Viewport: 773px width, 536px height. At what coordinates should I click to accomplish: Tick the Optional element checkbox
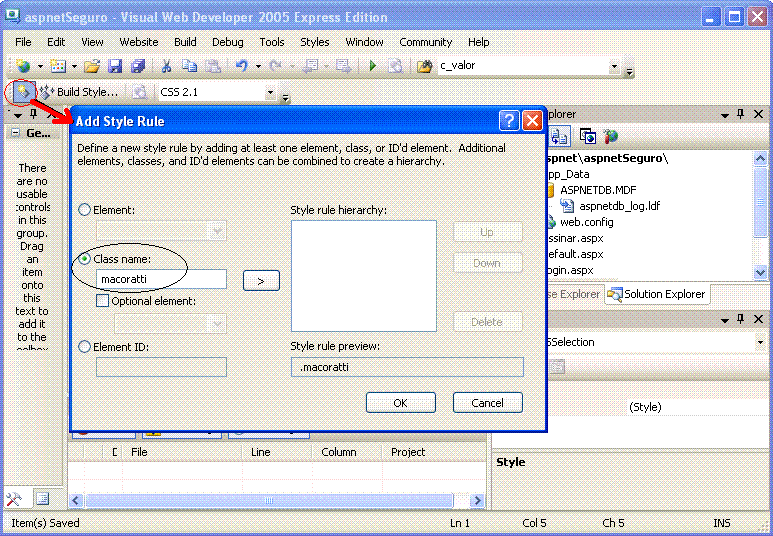(103, 301)
